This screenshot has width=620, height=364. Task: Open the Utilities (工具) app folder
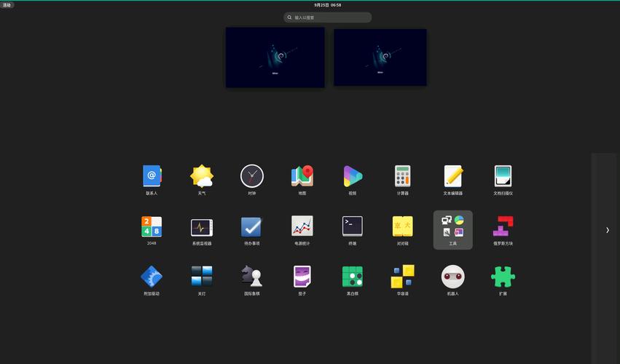(x=452, y=229)
